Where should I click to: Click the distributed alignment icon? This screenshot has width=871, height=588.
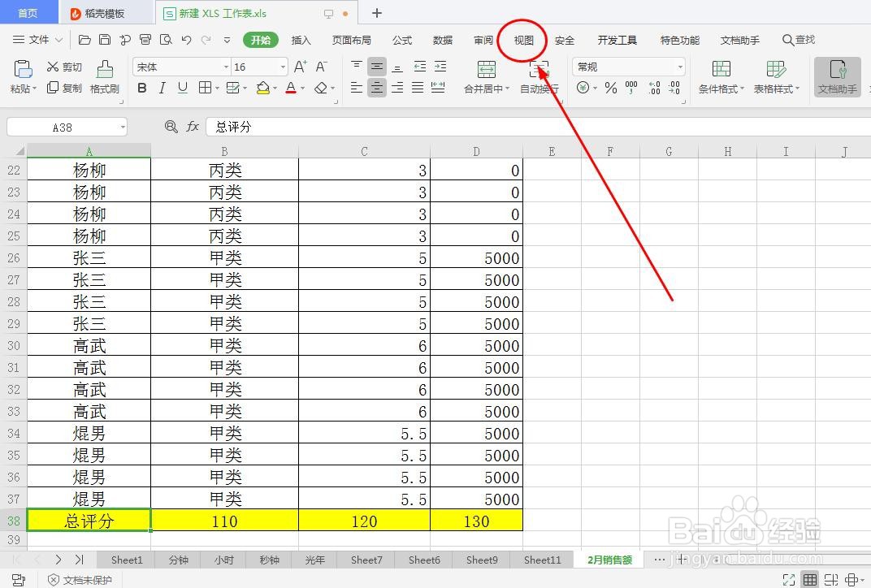click(438, 88)
